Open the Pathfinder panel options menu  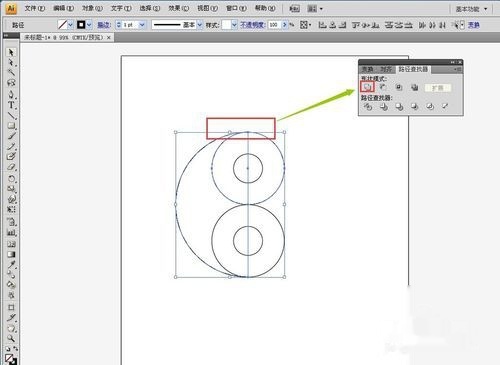click(x=458, y=69)
